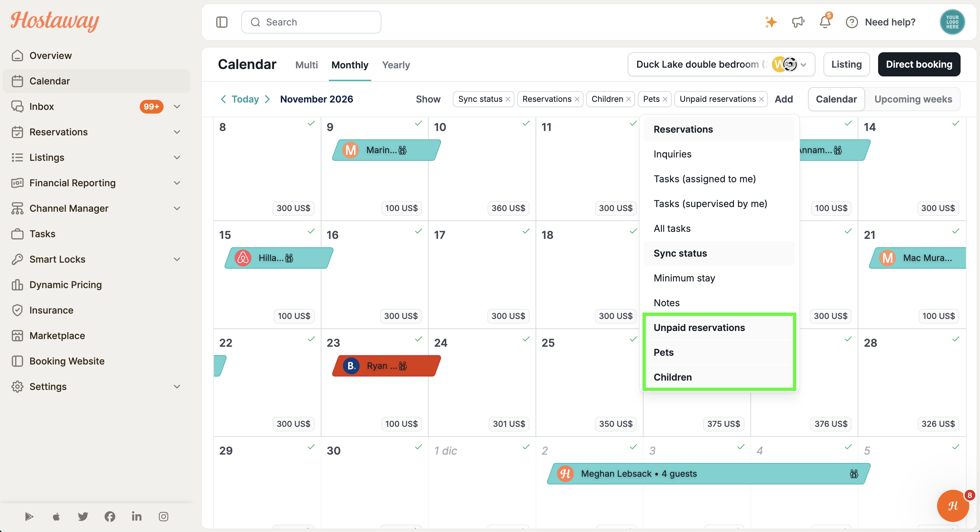Visit the Facebook social icon
The image size is (980, 532).
110,516
